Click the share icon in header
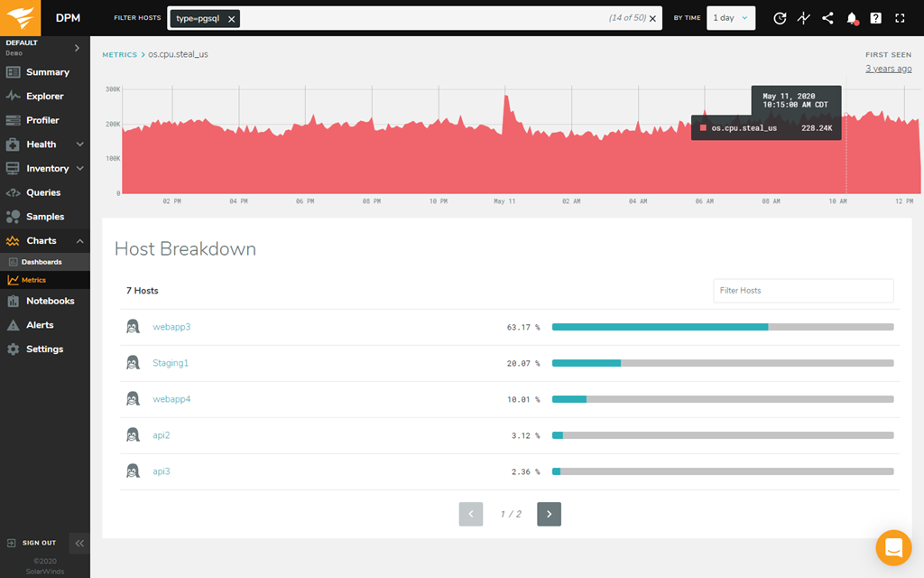924x578 pixels. 827,18
